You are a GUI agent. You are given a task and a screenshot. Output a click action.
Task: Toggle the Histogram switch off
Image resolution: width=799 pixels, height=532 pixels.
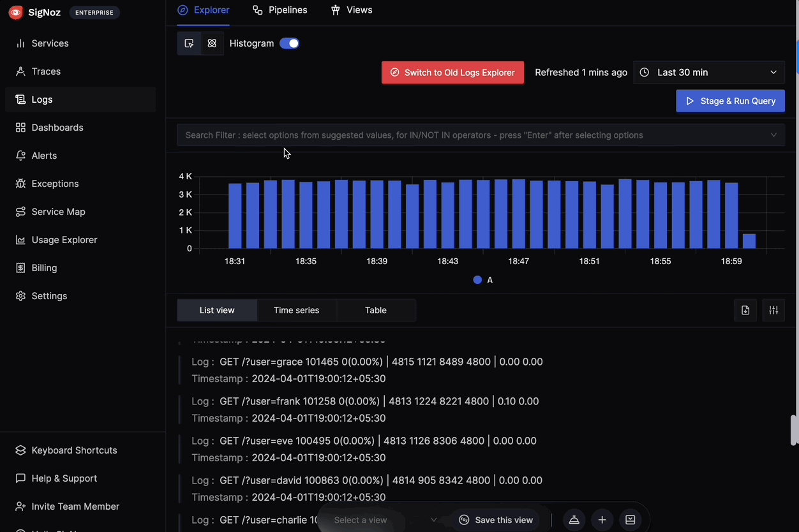click(x=289, y=43)
